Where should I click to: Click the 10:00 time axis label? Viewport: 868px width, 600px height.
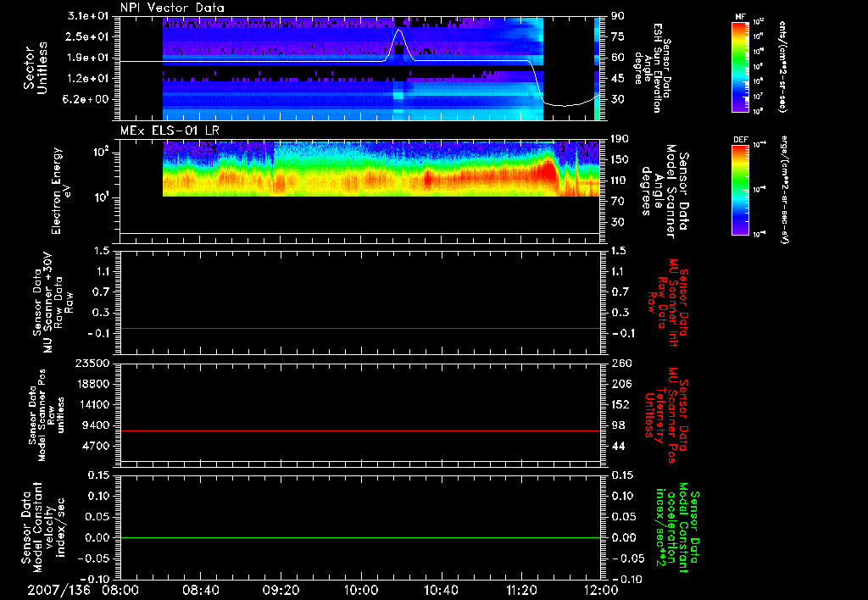click(x=361, y=590)
